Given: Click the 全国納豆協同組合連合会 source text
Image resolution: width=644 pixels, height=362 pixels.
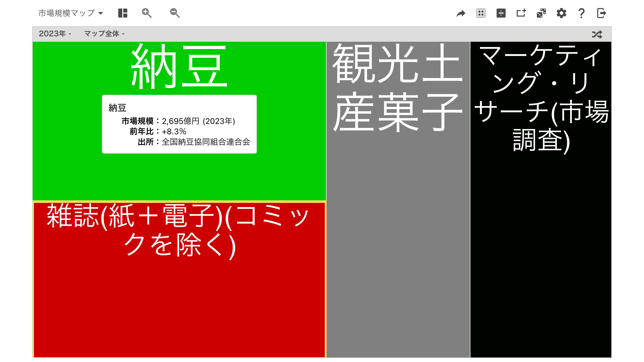Looking at the screenshot, I should coord(206,142).
